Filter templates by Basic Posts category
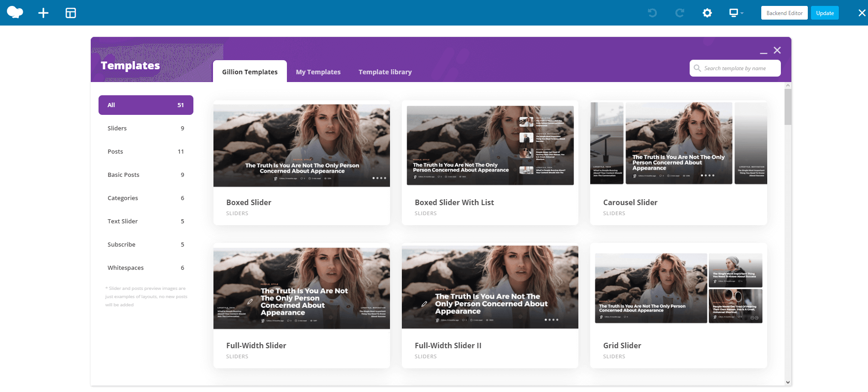This screenshot has width=868, height=392. (146, 175)
